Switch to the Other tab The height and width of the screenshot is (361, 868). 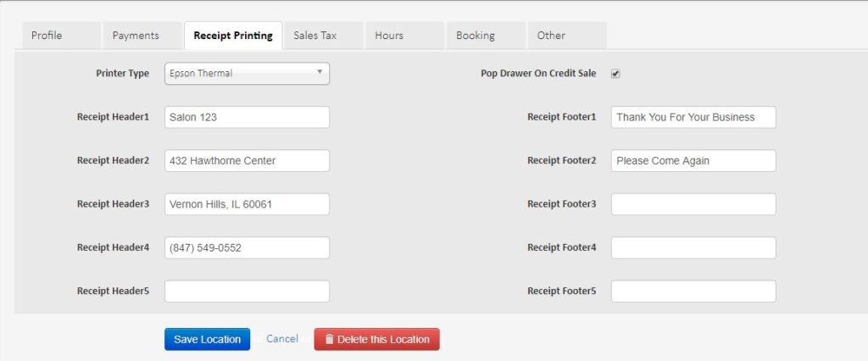[x=551, y=36]
